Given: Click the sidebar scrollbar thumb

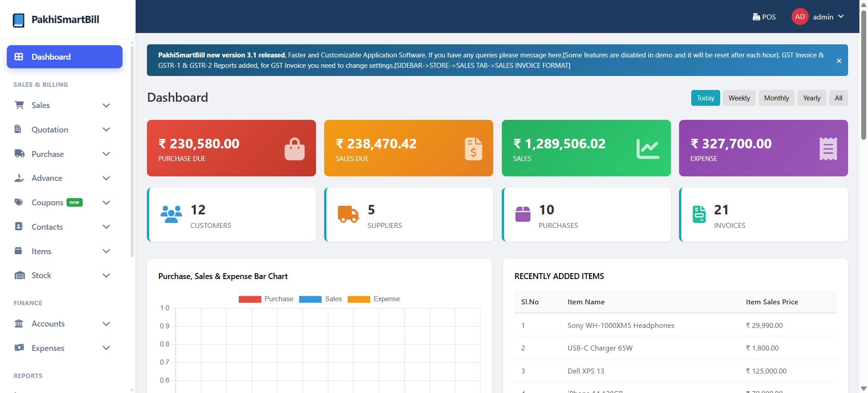Looking at the screenshot, I should pos(132,152).
